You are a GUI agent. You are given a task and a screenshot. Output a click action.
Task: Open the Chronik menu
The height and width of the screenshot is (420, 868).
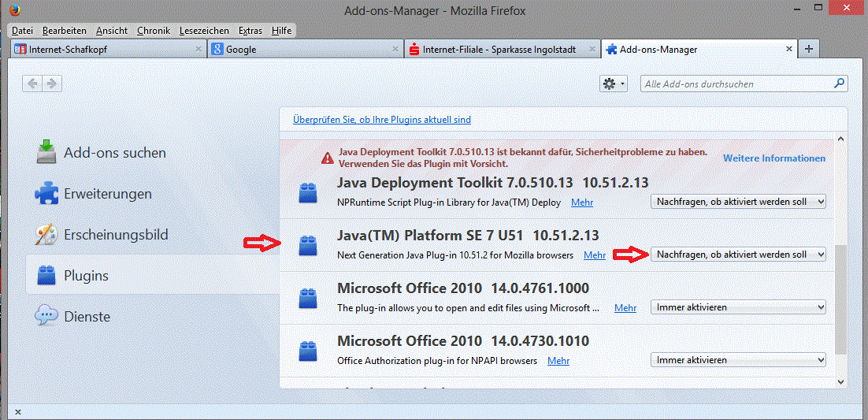(x=154, y=31)
